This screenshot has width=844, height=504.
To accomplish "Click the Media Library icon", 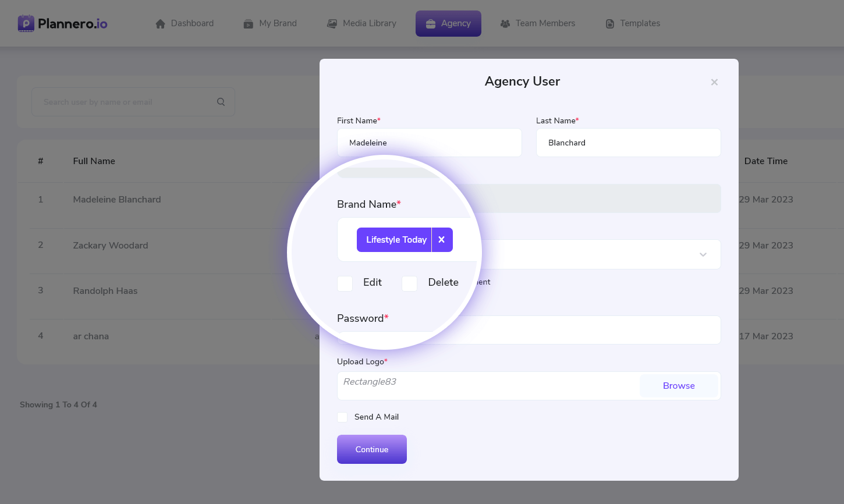I will coord(332,24).
